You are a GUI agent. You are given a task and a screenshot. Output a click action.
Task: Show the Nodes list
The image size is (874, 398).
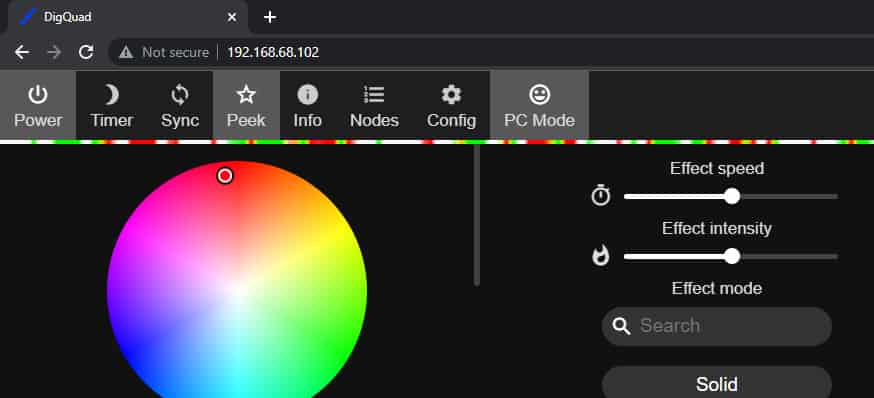tap(374, 105)
